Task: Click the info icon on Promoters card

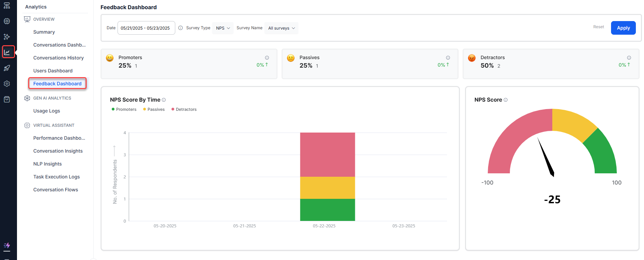Action: point(267,58)
